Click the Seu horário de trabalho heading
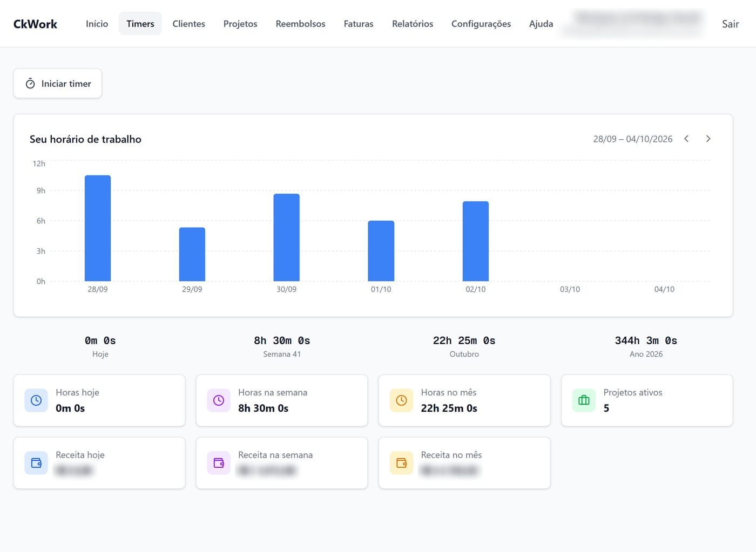 point(85,139)
